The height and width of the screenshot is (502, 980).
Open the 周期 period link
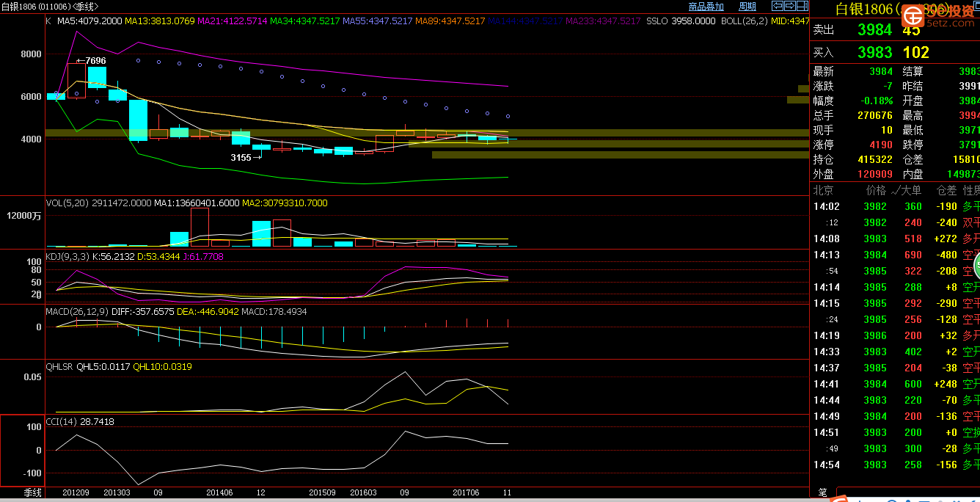tap(747, 7)
